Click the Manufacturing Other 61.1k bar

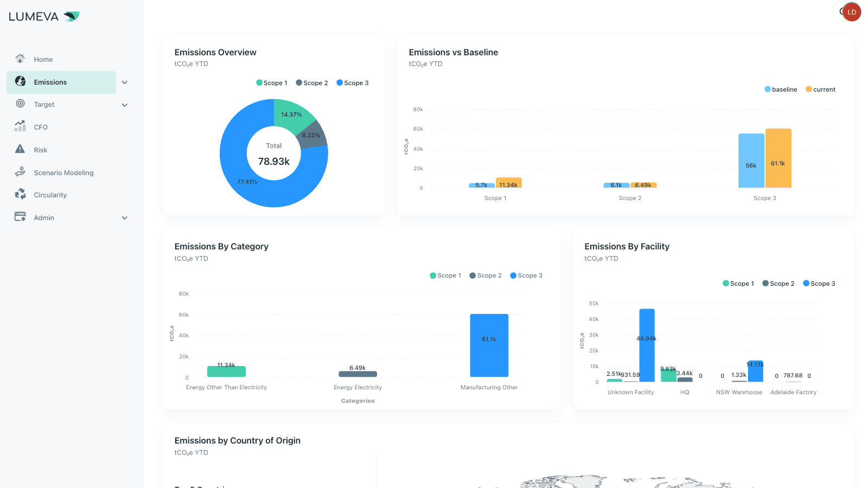tap(489, 345)
